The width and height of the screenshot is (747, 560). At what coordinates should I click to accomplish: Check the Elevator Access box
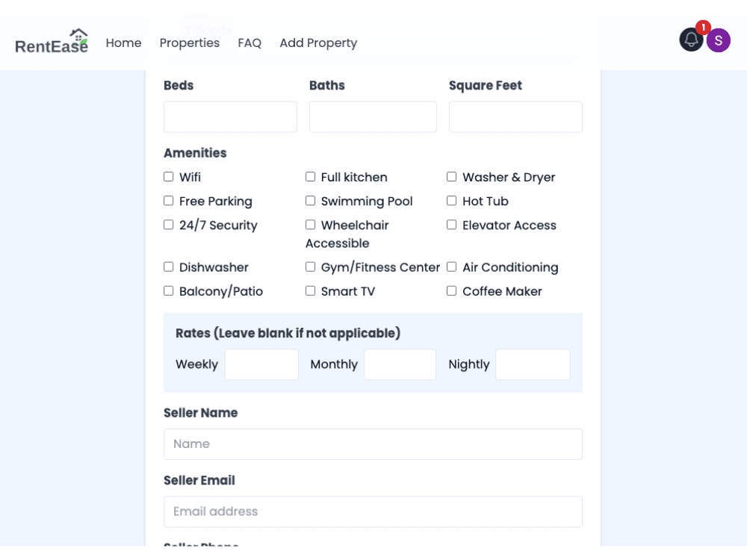pos(451,224)
